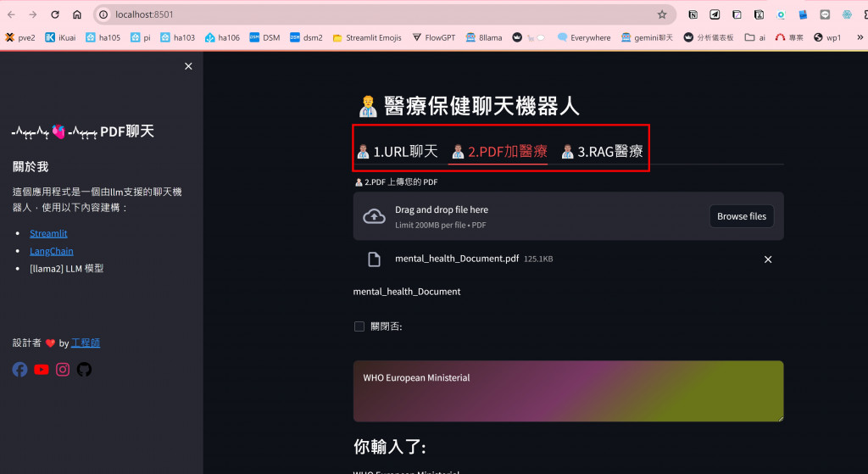Image resolution: width=868 pixels, height=474 pixels.
Task: Open the 工程師 designer link
Action: (86, 343)
